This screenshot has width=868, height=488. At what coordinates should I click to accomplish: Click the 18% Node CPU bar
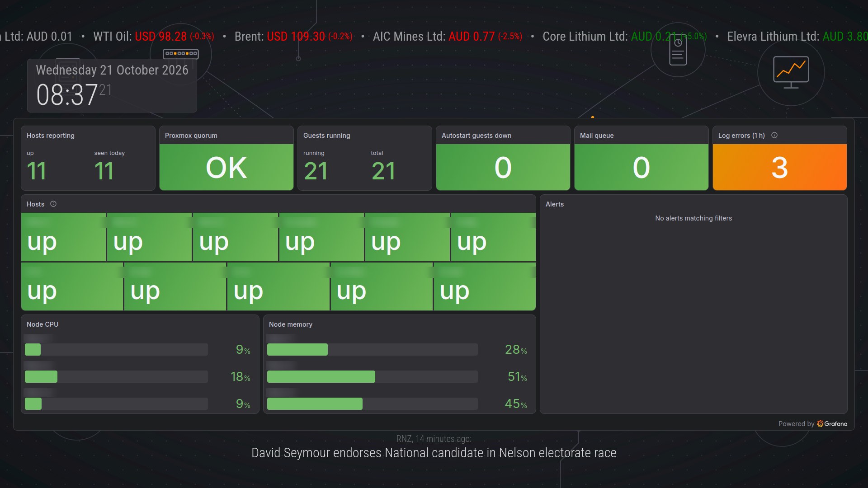point(116,376)
